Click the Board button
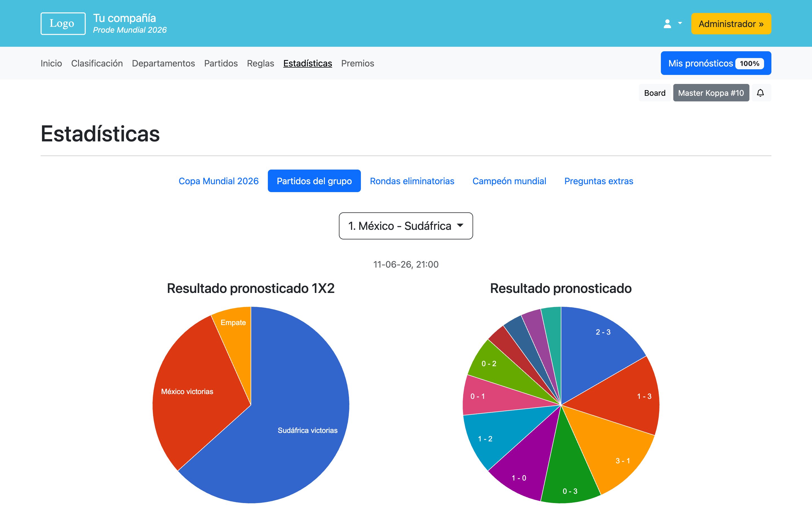The image size is (812, 507). (654, 93)
